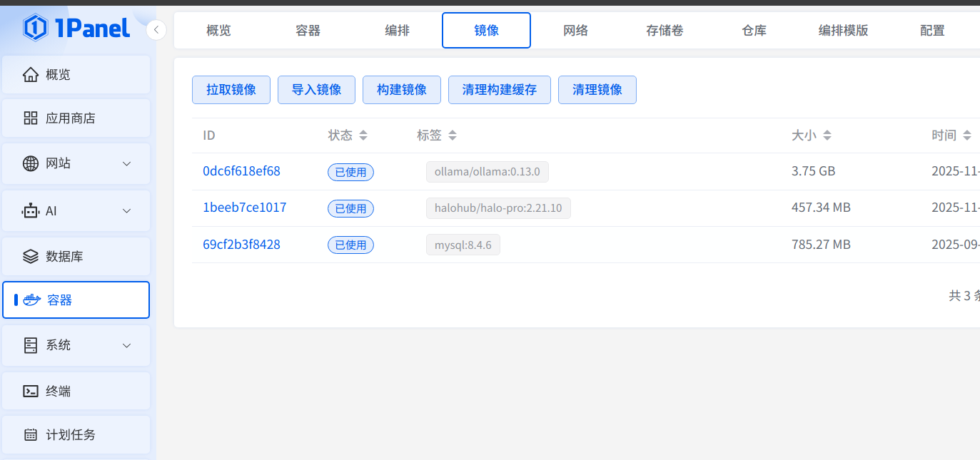Image resolution: width=980 pixels, height=460 pixels.
Task: Switch to the 编排模版 tab
Action: 843,30
